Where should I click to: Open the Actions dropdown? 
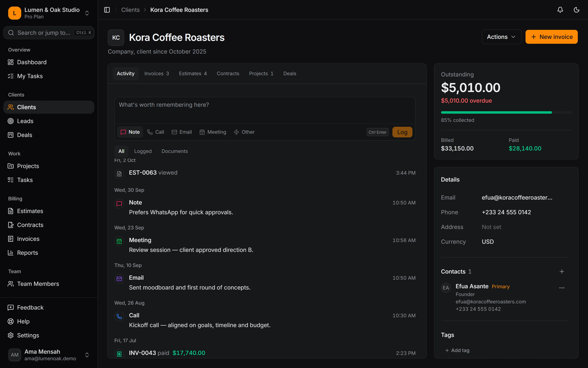[x=501, y=37]
